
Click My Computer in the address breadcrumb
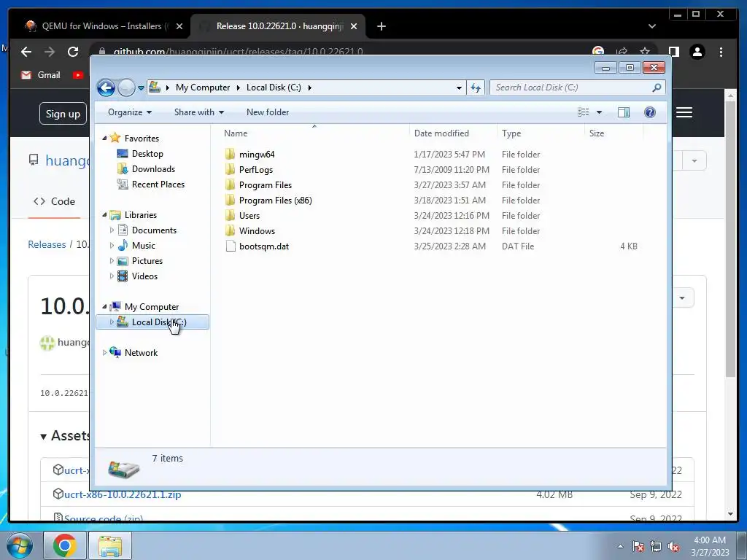(203, 87)
